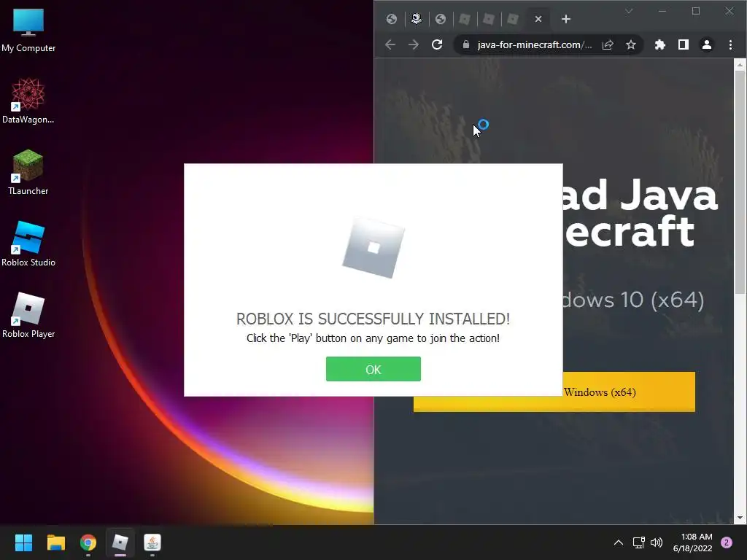
Task: Toggle Chrome side panel
Action: coord(683,44)
